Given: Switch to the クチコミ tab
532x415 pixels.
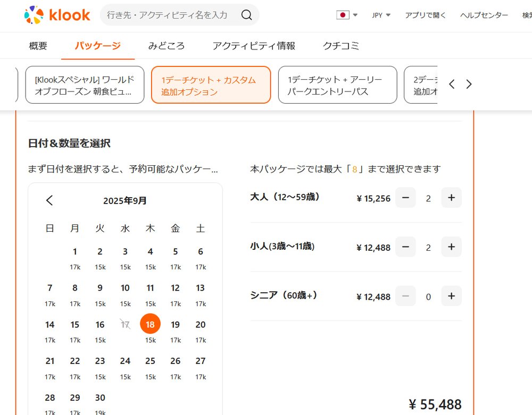Looking at the screenshot, I should [340, 46].
